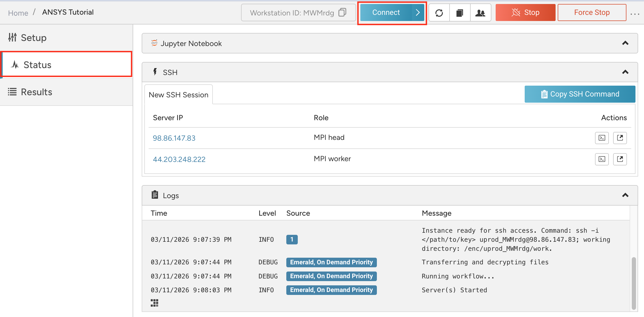Select the New SSH Session tab
Viewport: 644px width, 317px height.
coord(178,95)
